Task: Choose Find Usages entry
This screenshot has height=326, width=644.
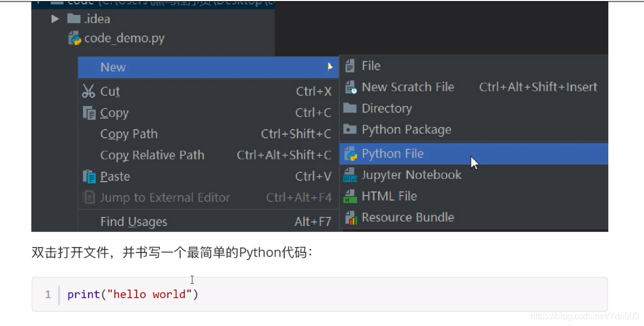Action: coord(208,222)
